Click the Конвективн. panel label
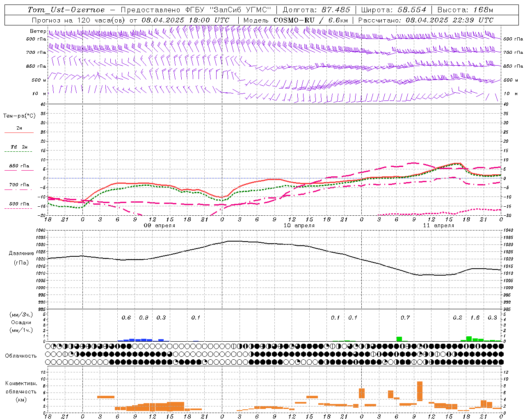The image size is (525, 420). pyautogui.click(x=21, y=383)
